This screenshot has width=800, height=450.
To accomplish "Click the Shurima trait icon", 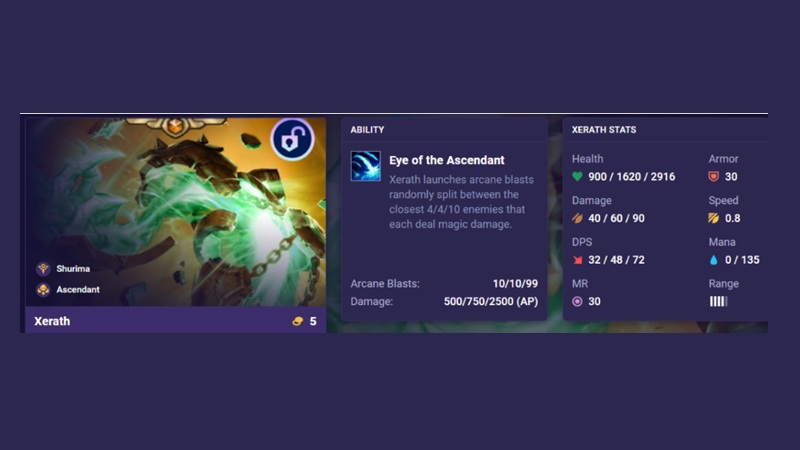I will point(43,268).
